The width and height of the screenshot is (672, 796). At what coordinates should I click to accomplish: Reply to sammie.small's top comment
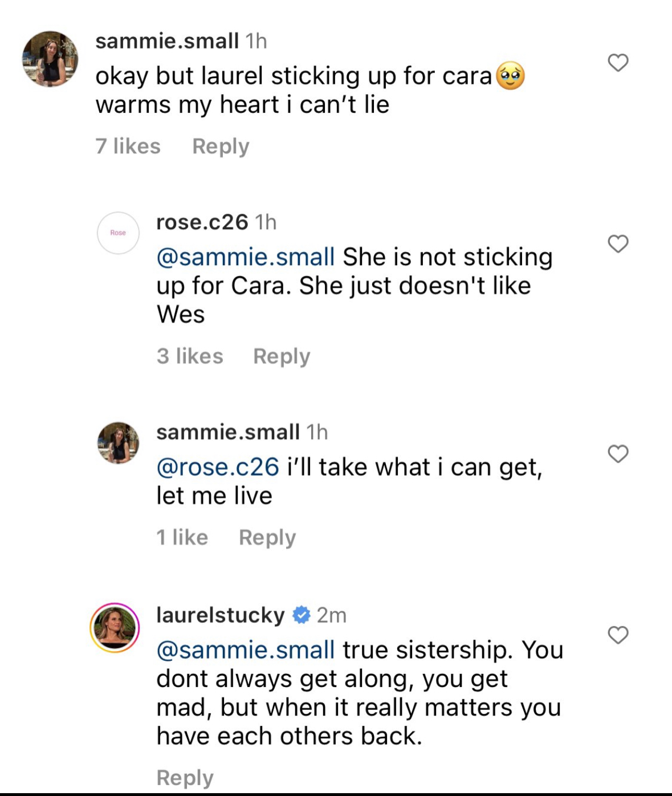pos(221,147)
